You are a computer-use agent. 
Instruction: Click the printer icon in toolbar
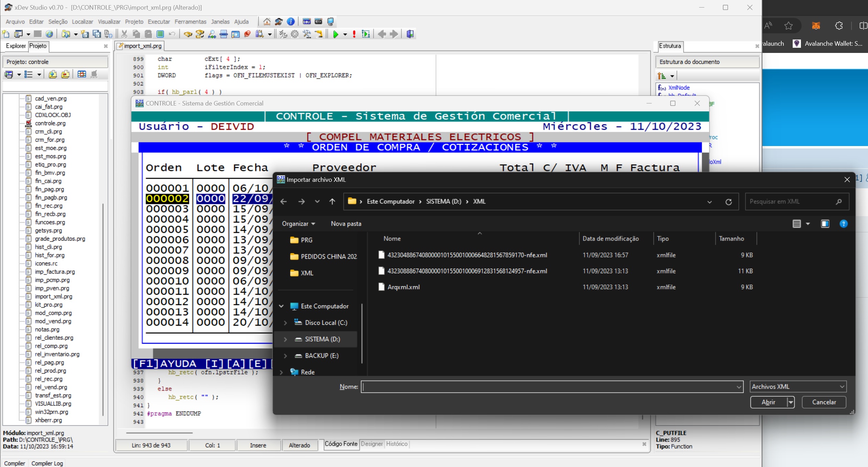224,34
